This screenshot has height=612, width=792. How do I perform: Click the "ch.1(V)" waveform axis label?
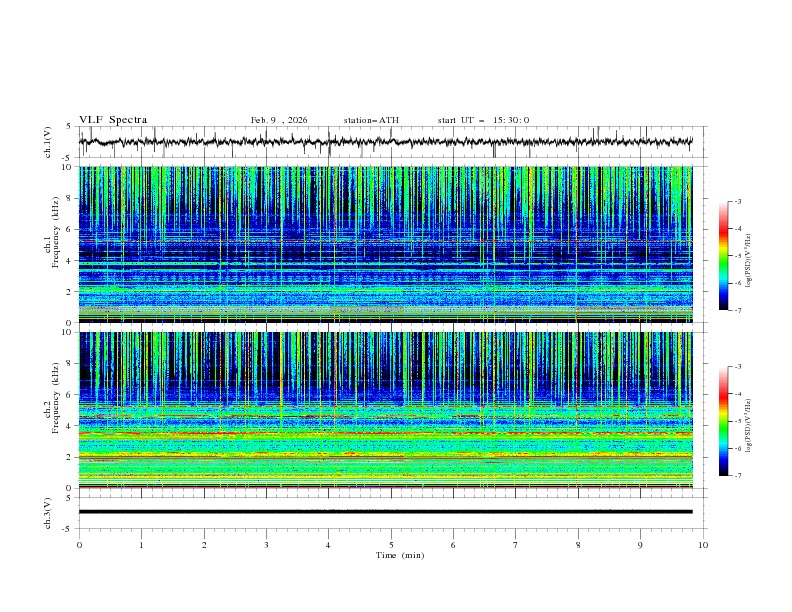48,142
